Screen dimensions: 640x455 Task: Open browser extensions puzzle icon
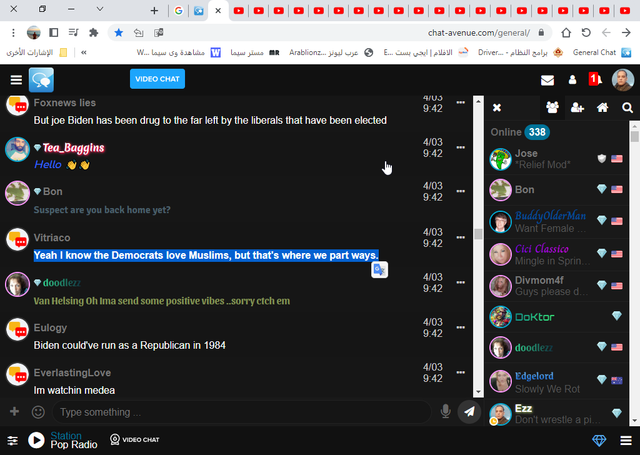pos(93,33)
